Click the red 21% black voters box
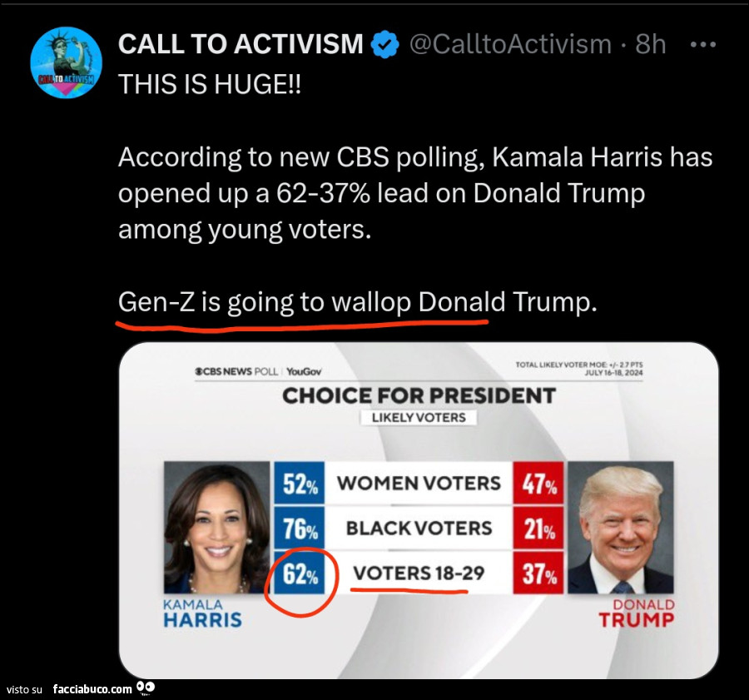 click(x=539, y=528)
